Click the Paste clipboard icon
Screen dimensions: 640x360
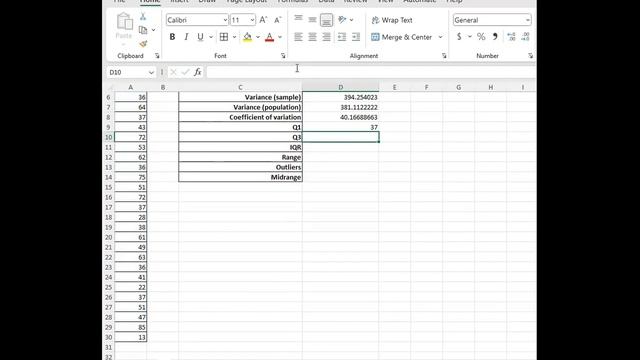coord(124,22)
